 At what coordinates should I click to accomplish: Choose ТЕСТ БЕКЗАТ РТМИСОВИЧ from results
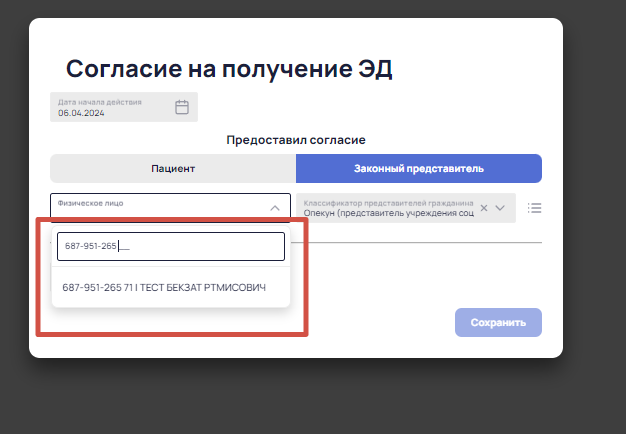coord(171,287)
